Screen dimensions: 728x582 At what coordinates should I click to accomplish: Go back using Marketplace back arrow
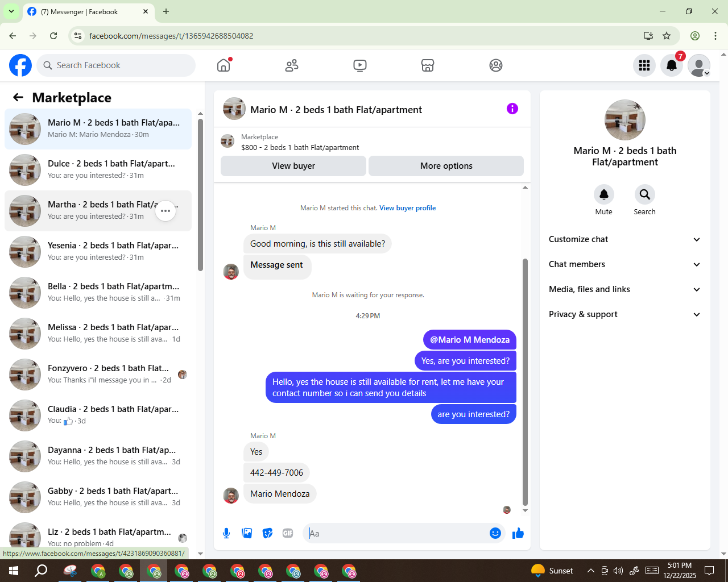(x=18, y=97)
